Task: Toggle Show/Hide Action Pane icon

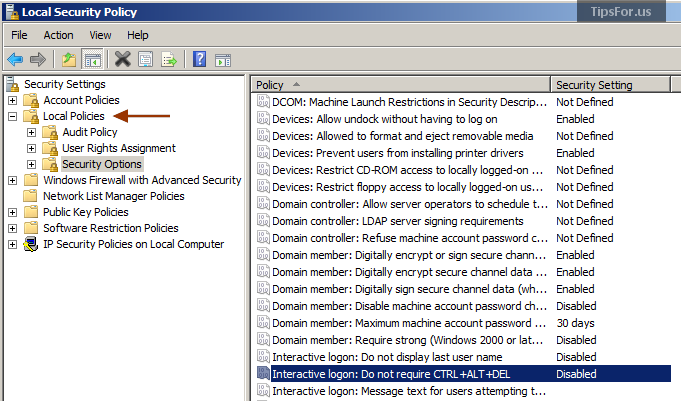Action: (223, 60)
